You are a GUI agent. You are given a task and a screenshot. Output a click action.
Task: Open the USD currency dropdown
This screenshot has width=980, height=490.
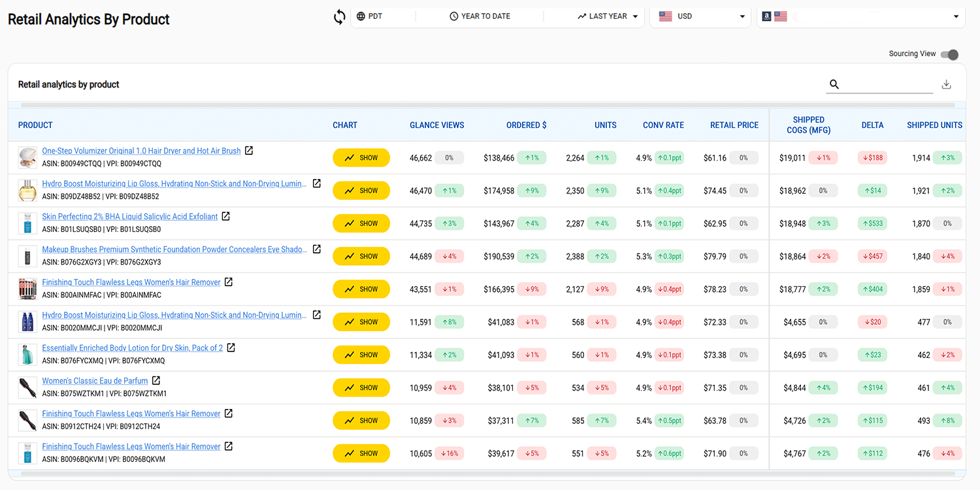[x=702, y=16]
